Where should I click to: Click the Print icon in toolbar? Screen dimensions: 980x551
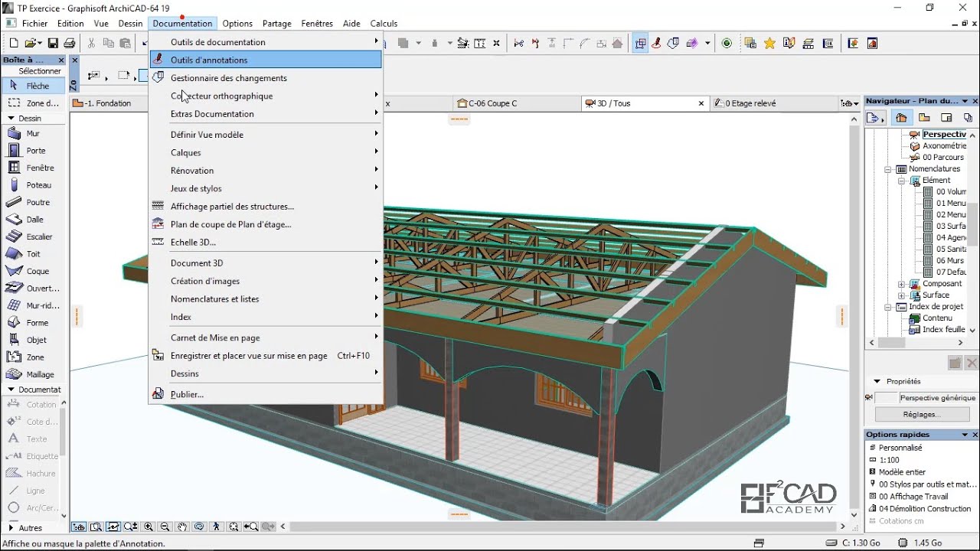click(x=70, y=44)
